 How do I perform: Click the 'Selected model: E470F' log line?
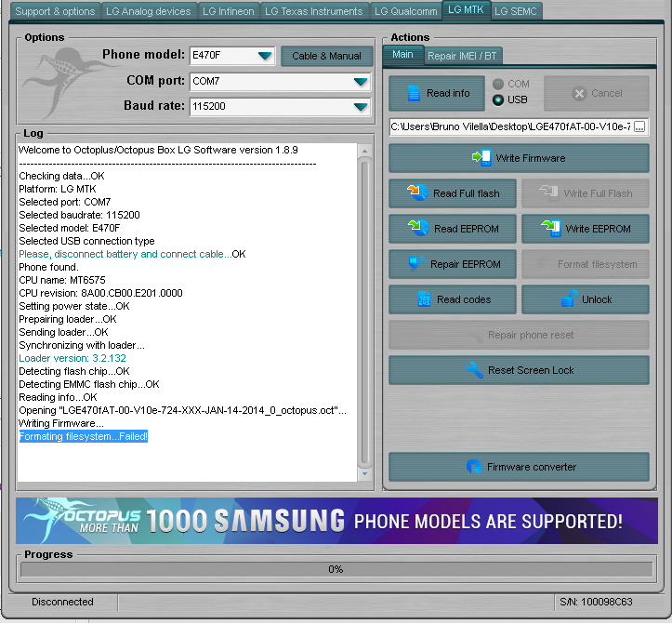point(70,228)
